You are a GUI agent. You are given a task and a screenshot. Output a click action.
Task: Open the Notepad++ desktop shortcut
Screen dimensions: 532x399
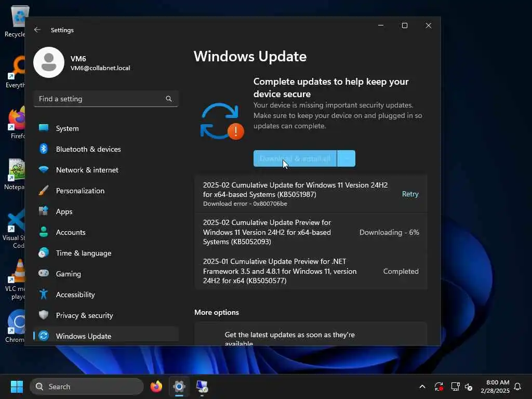point(15,175)
